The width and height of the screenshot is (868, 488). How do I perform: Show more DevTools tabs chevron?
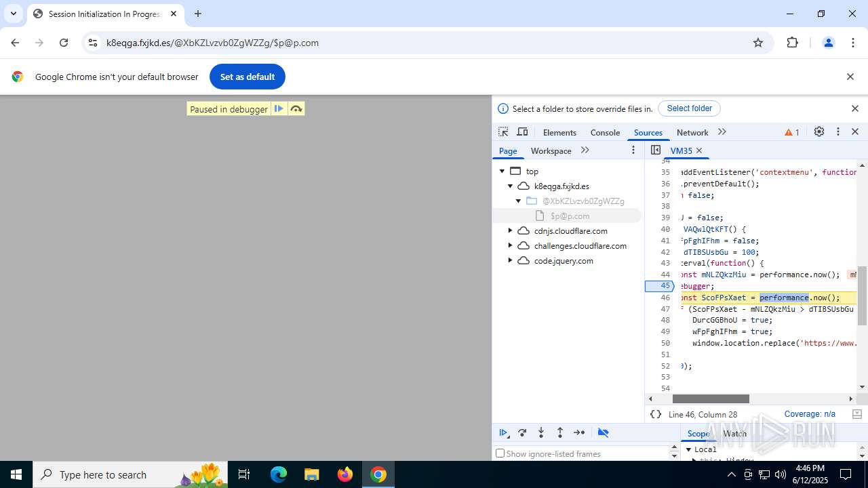point(722,132)
